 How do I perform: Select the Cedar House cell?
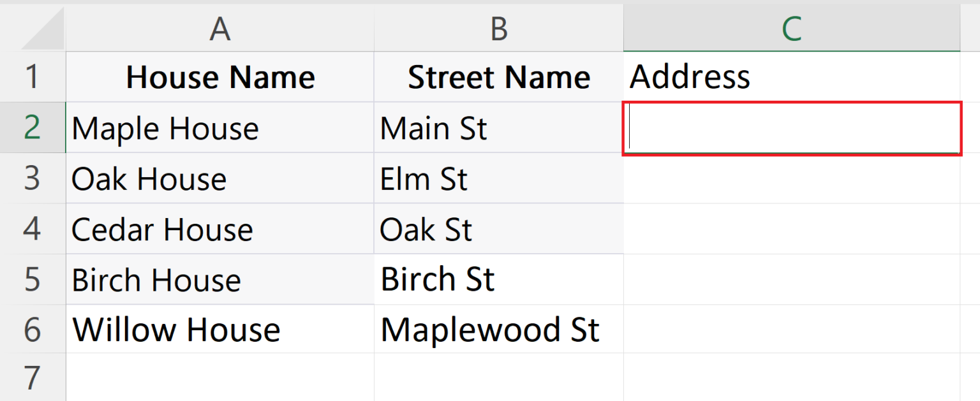(219, 228)
